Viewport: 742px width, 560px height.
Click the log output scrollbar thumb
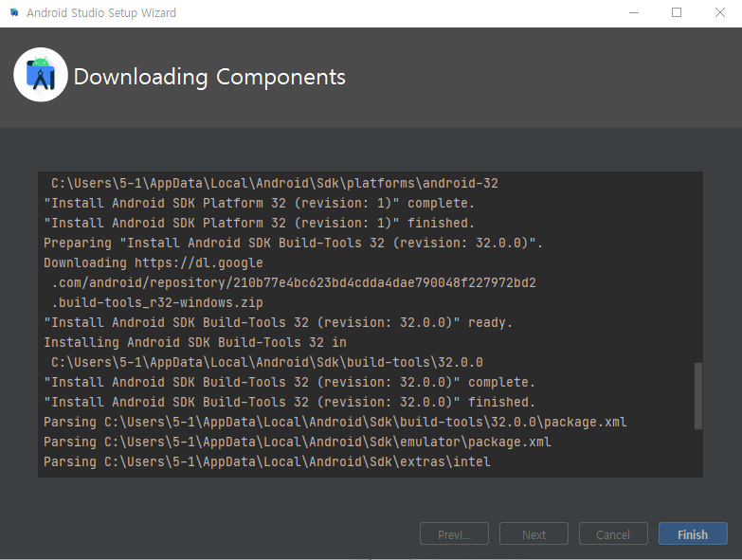pos(698,396)
